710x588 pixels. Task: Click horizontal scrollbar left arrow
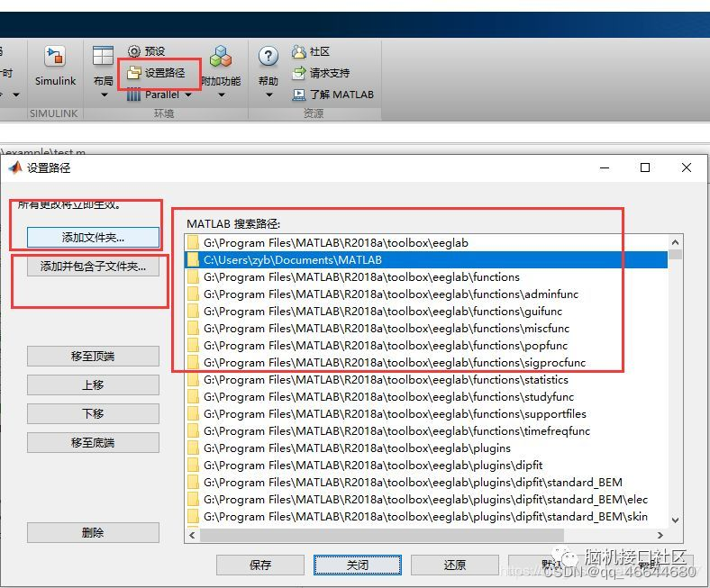point(192,535)
